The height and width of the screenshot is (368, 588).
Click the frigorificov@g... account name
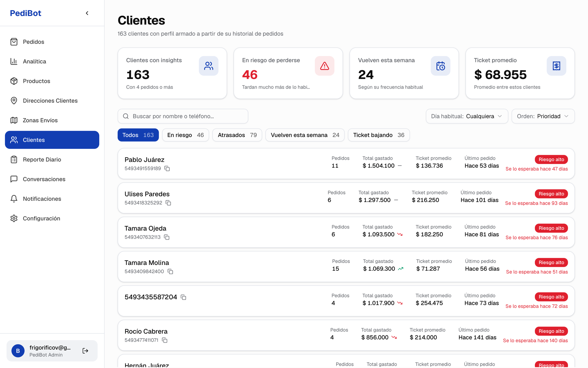point(50,347)
